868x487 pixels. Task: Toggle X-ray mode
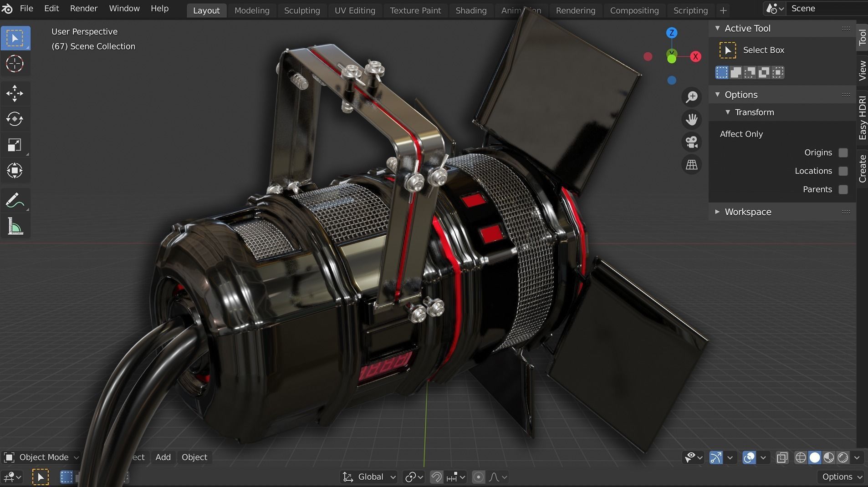click(782, 457)
